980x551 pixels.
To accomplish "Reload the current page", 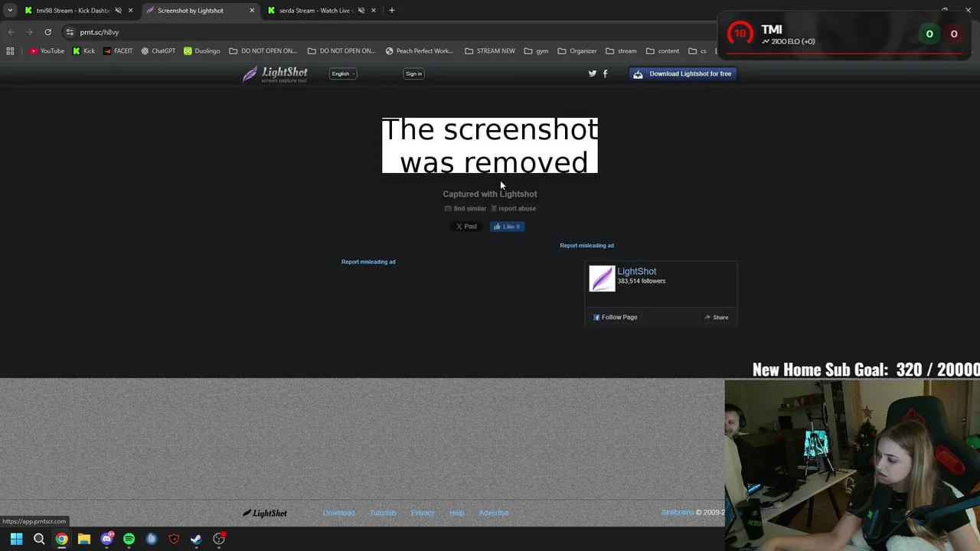I will (x=47, y=32).
